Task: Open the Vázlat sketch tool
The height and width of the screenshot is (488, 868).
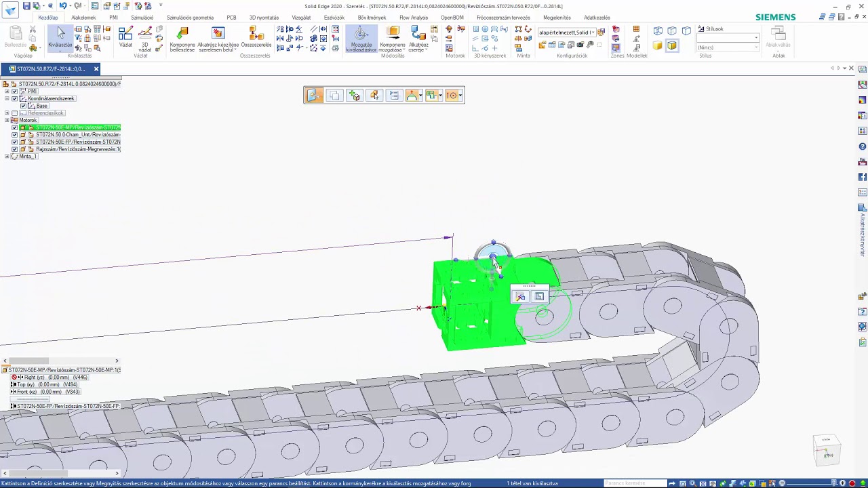Action: [125, 37]
